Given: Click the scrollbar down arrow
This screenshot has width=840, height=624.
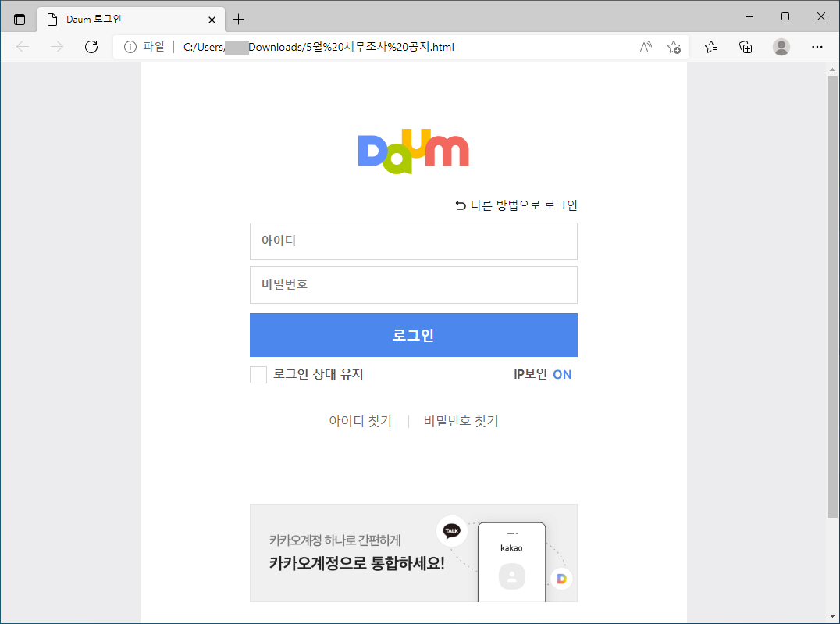Looking at the screenshot, I should [x=832, y=616].
